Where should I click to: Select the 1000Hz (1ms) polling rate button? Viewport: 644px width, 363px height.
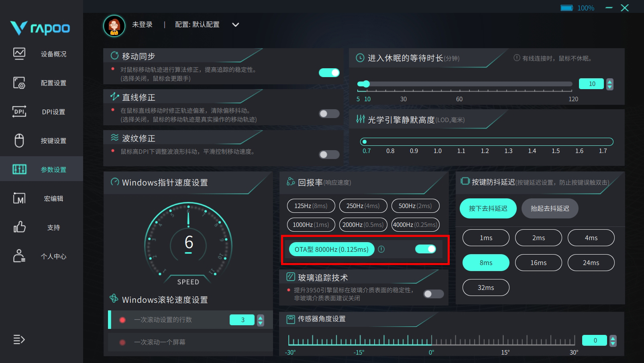click(x=311, y=225)
